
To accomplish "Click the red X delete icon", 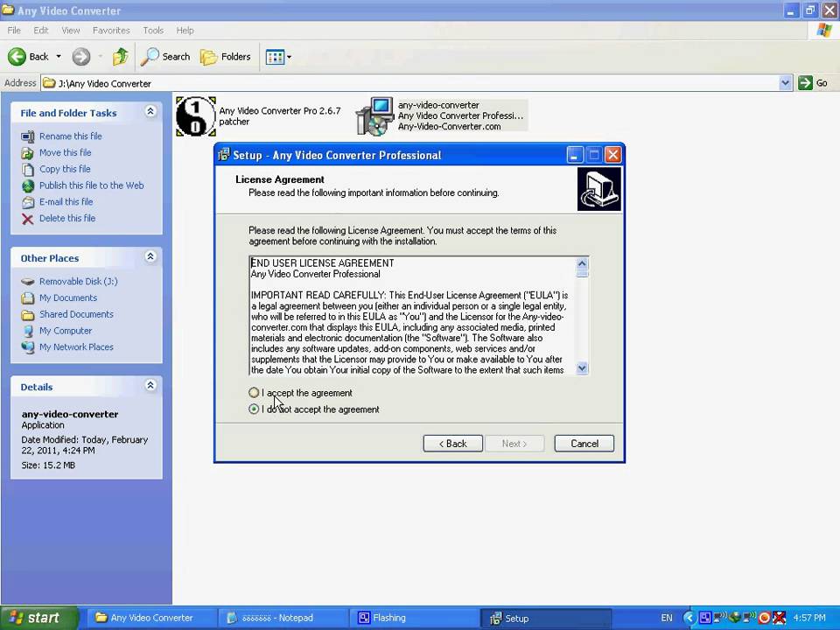I will click(28, 219).
